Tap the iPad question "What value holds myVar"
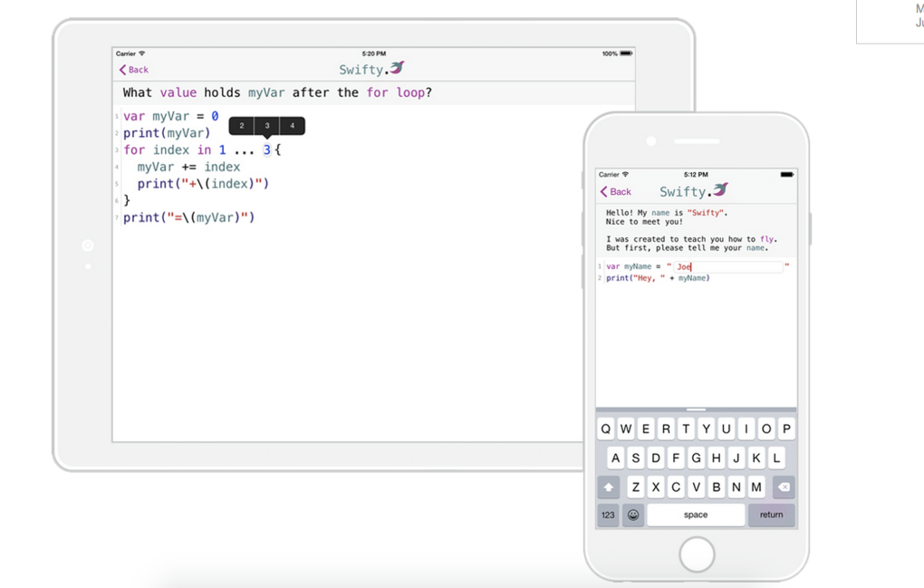The height and width of the screenshot is (588, 924). pos(277,92)
